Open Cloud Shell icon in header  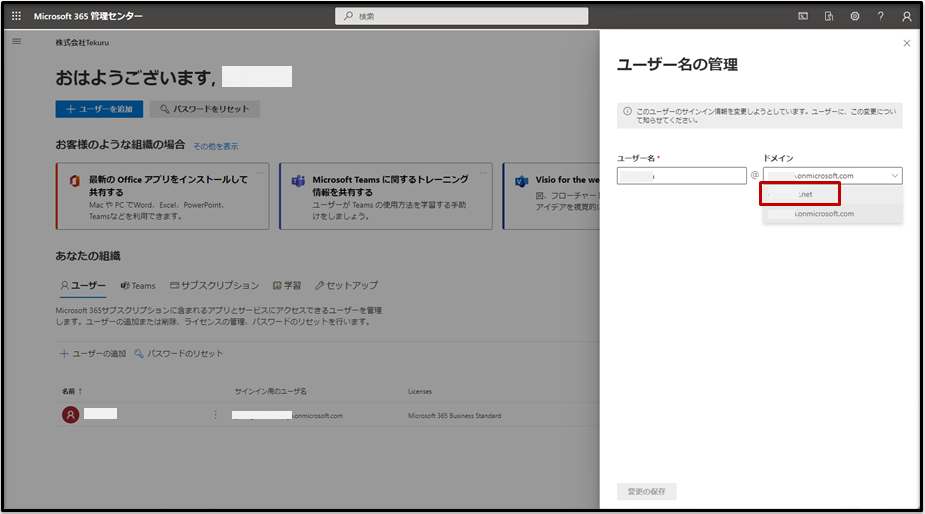tap(803, 17)
